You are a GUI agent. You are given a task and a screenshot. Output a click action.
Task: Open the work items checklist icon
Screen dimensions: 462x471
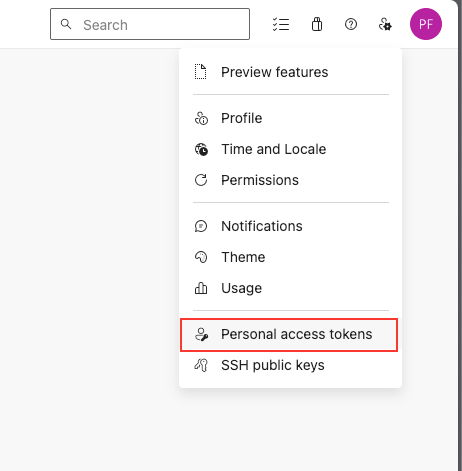pos(281,24)
